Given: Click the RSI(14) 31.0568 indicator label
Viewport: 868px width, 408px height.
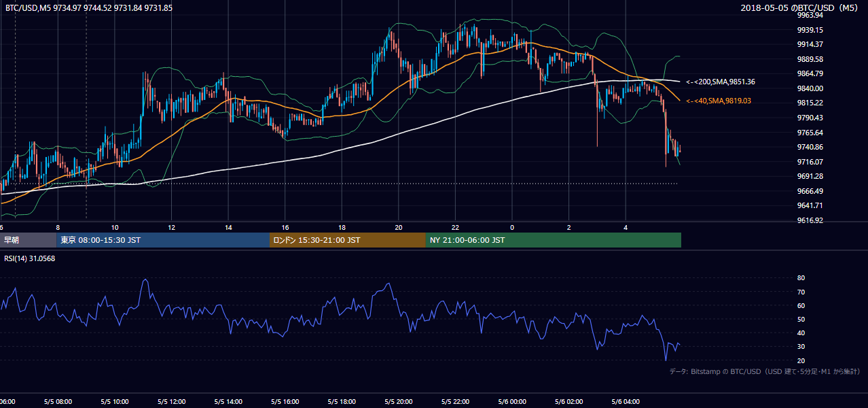Looking at the screenshot, I should 30,258.
